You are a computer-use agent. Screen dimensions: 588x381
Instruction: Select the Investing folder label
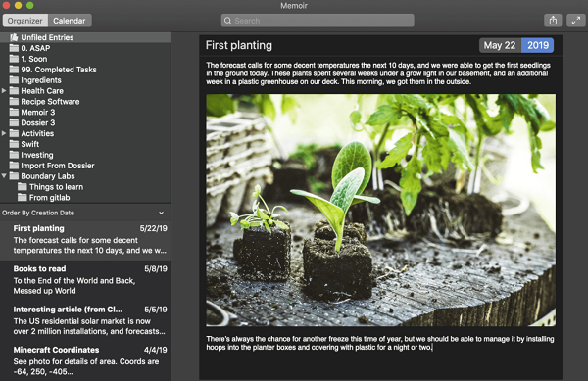37,155
